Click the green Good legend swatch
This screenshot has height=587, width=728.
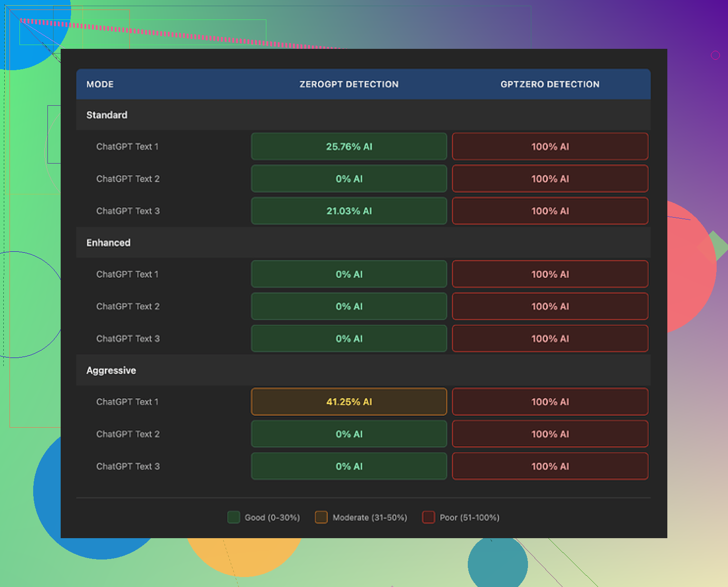[x=233, y=517]
